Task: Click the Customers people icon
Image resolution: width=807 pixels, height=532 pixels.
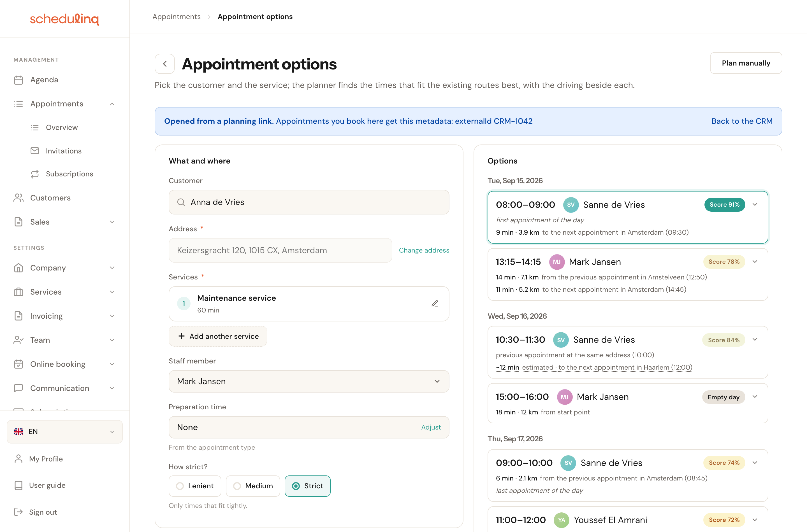Action: pyautogui.click(x=19, y=198)
